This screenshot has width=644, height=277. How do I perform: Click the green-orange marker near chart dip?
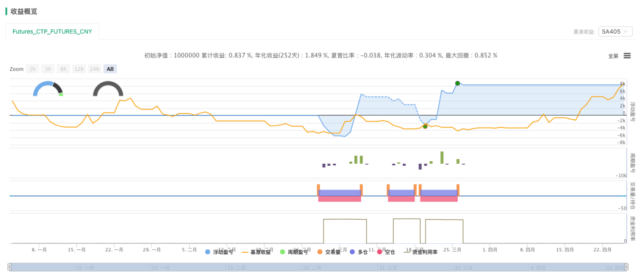pos(425,127)
